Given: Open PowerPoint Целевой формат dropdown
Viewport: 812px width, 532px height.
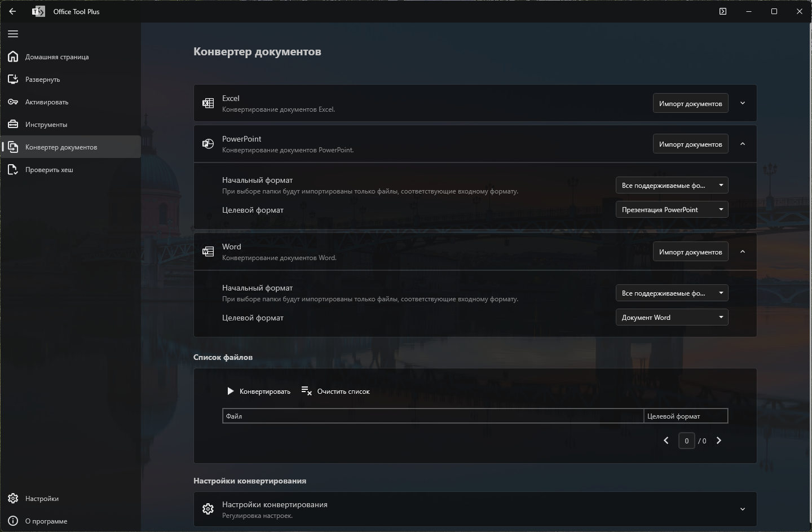Looking at the screenshot, I should pos(672,209).
